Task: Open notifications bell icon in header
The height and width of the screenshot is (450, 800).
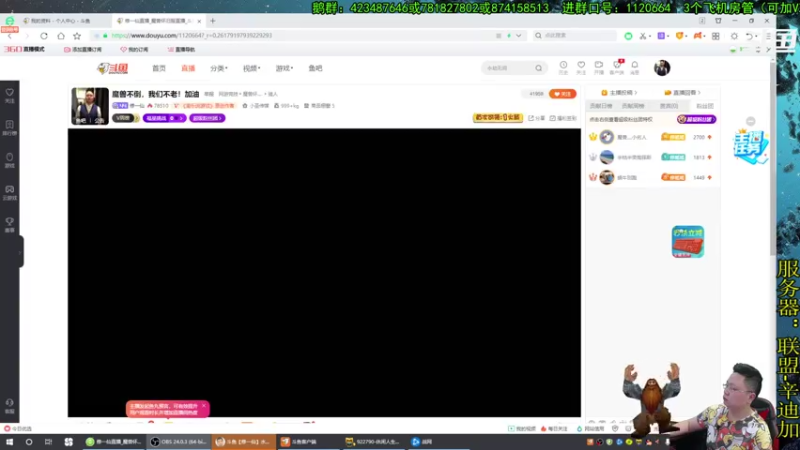Action: tap(635, 67)
